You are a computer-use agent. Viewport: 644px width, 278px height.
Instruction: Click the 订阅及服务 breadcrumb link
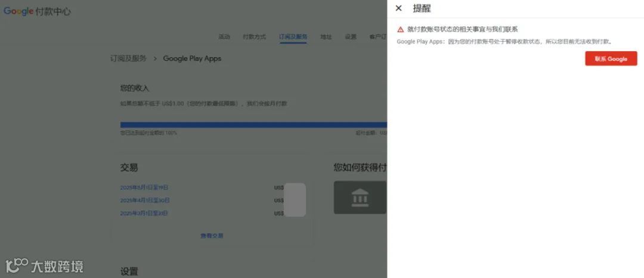[x=128, y=58]
